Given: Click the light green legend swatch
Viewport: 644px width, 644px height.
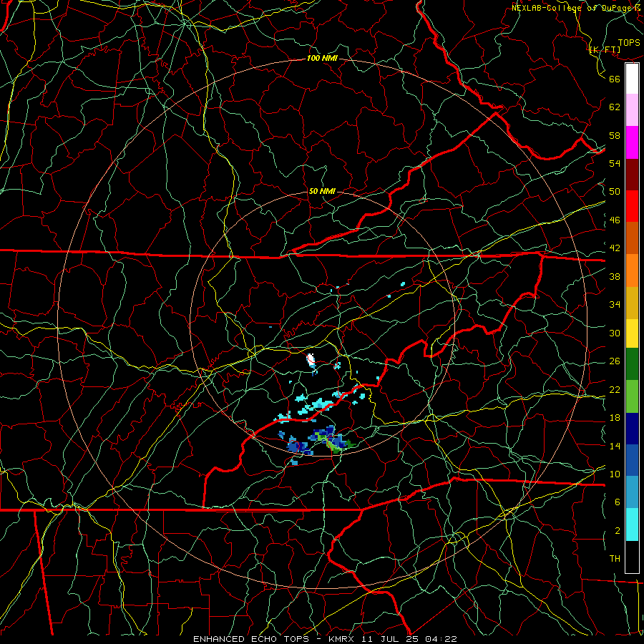Looking at the screenshot, I should point(632,396).
